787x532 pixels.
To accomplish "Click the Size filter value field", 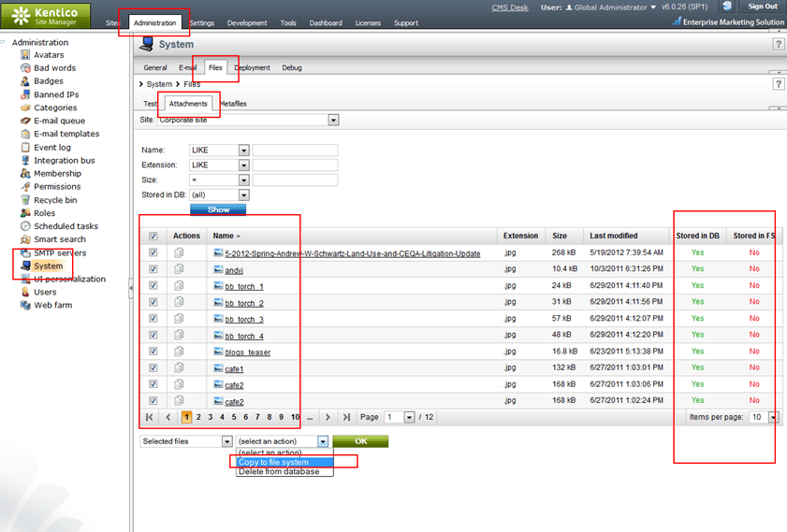I will click(296, 180).
